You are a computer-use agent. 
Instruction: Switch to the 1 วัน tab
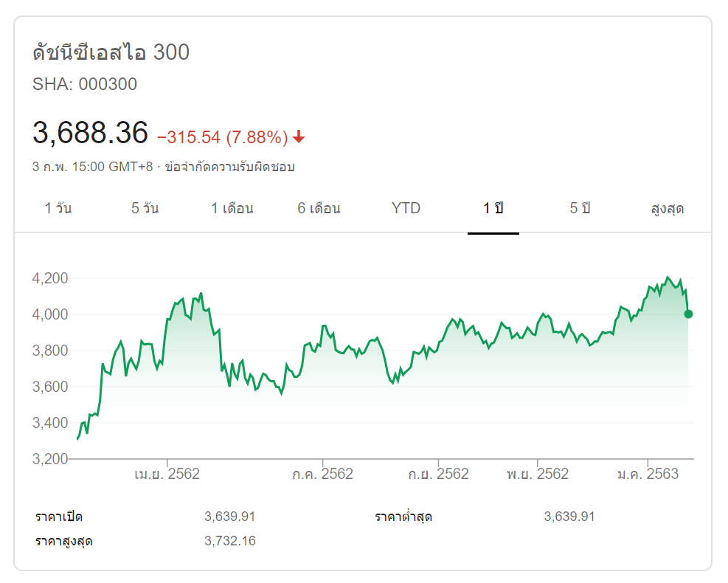pyautogui.click(x=58, y=208)
